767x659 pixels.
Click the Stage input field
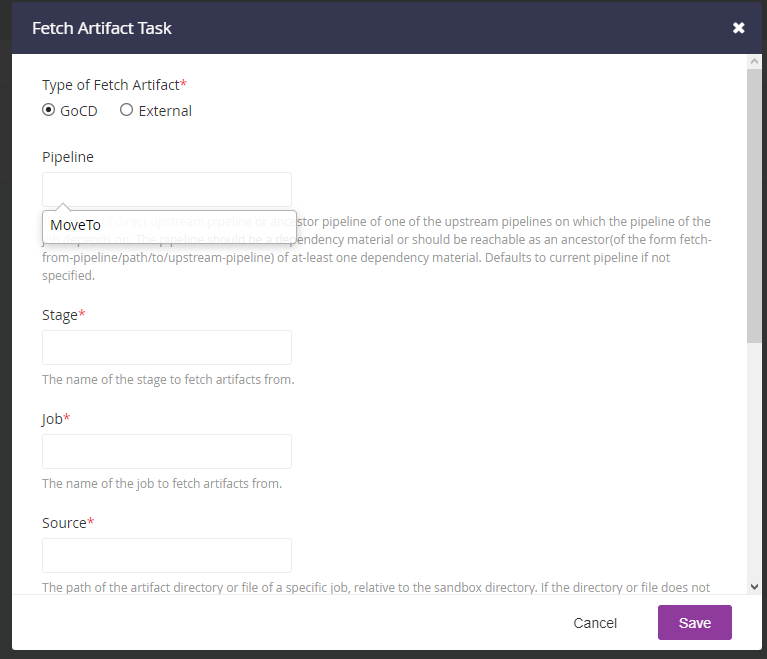tap(167, 347)
